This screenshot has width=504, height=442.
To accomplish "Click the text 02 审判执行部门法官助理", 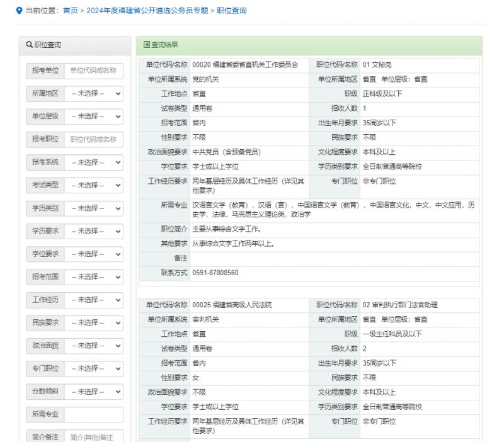I will click(x=400, y=305).
